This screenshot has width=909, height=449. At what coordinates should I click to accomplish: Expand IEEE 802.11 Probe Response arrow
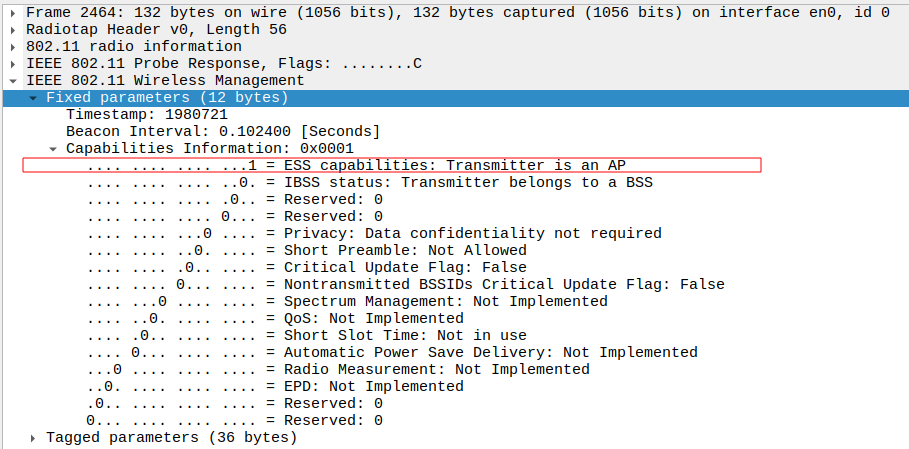(13, 64)
